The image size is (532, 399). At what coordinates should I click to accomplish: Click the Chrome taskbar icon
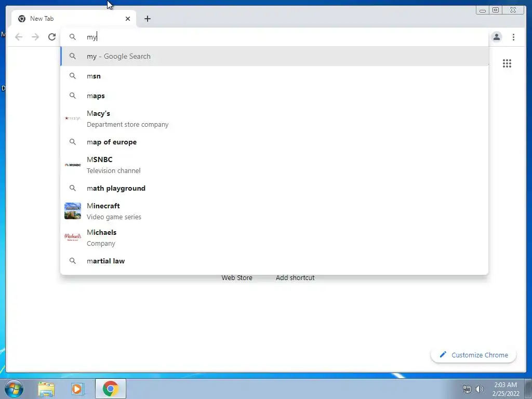point(110,389)
